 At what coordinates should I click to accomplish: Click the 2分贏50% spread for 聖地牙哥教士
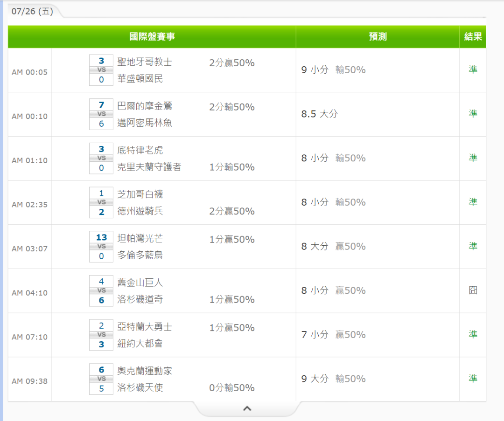(232, 62)
